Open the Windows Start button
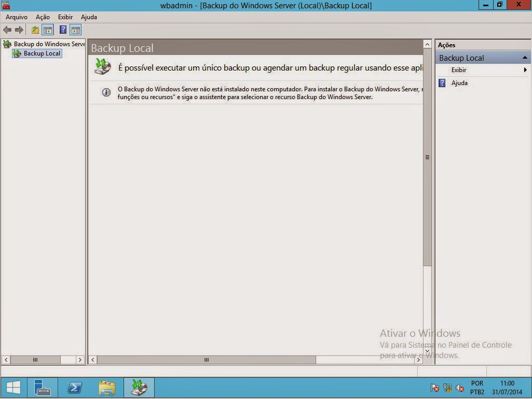This screenshot has height=399, width=532. [13, 388]
